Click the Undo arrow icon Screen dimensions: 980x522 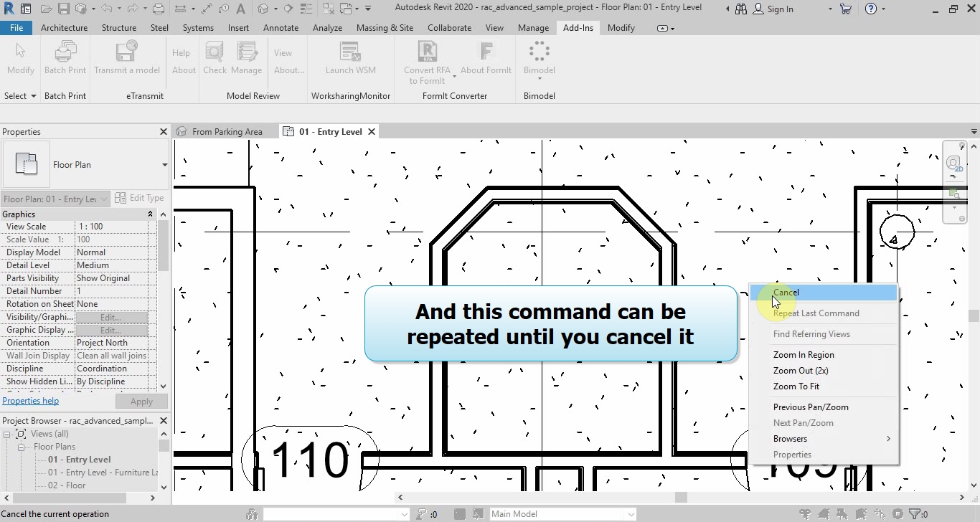pyautogui.click(x=106, y=9)
